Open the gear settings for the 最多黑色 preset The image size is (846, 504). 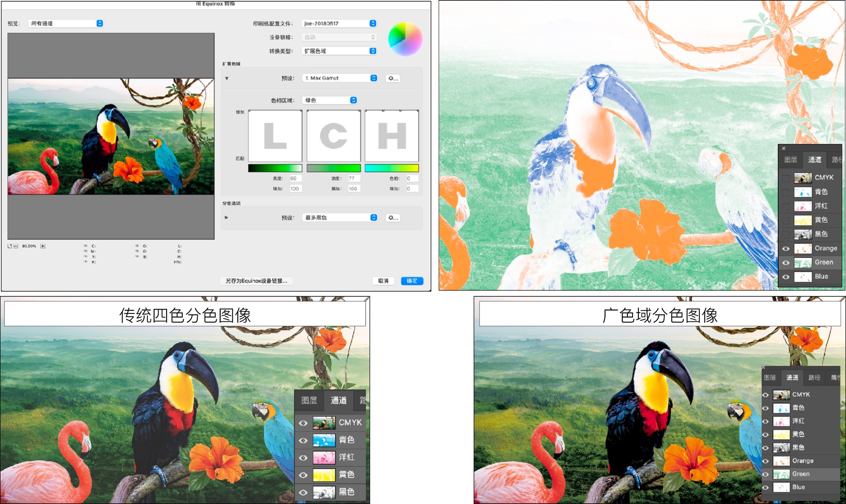(x=393, y=218)
